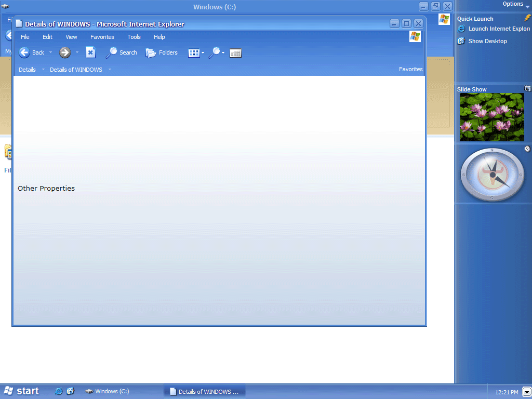Screen dimensions: 532x399
Task: Click the lightning bolt icon beside Quick Launch
Action: coord(527,18)
